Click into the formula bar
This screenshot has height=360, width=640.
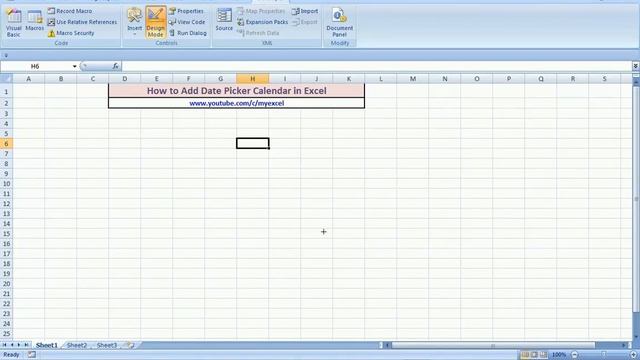coord(376,66)
